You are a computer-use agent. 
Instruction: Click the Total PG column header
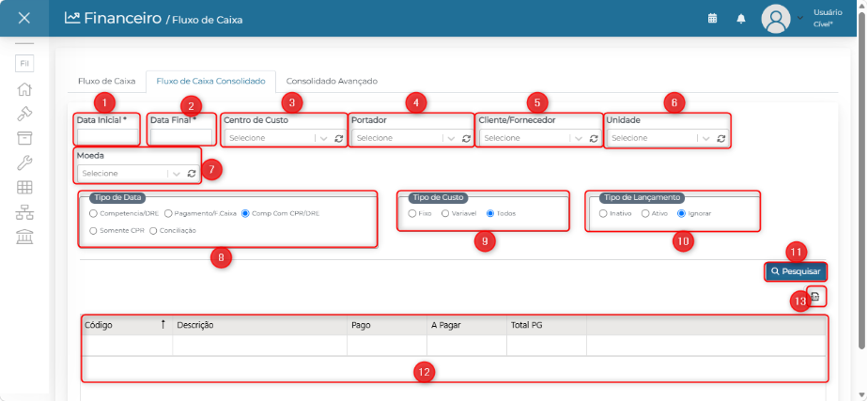(547, 325)
